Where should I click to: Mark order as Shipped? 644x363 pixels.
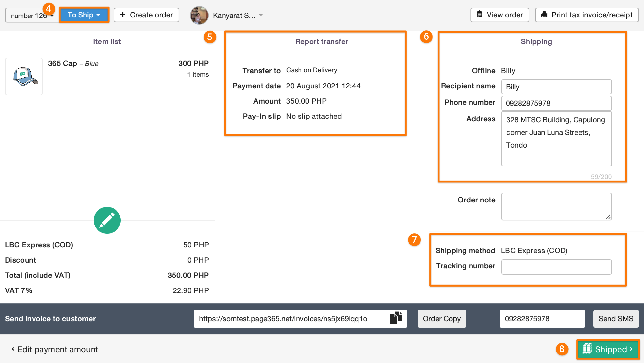coord(607,349)
